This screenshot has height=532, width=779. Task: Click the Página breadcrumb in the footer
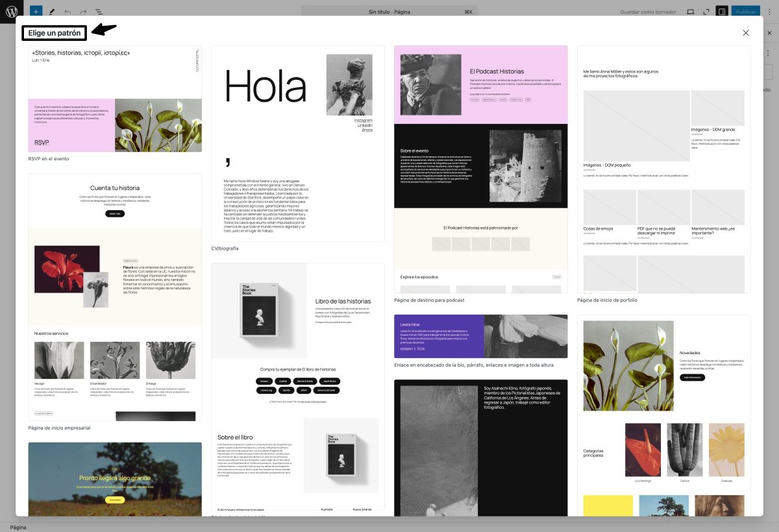point(18,527)
